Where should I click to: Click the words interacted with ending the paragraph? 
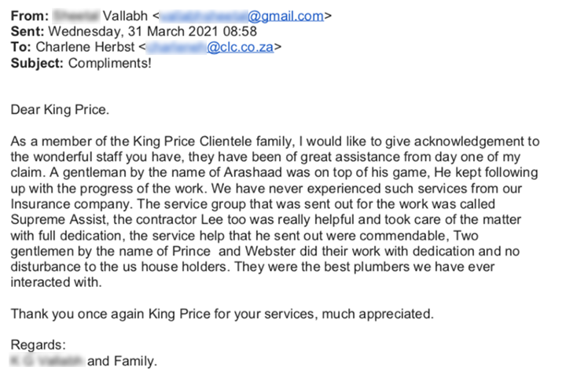point(56,282)
